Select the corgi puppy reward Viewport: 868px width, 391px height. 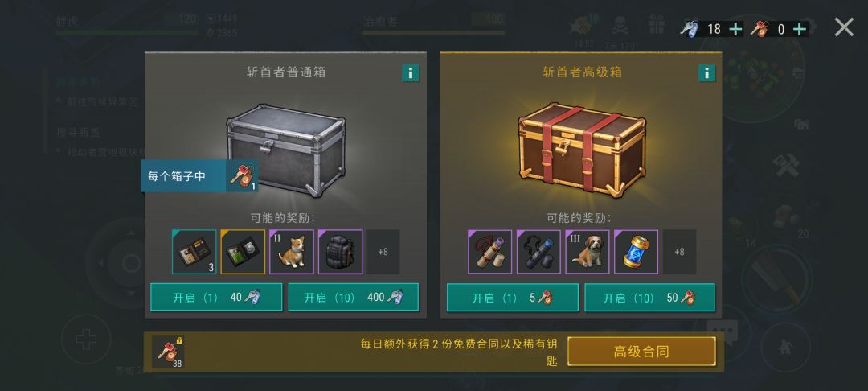click(291, 252)
